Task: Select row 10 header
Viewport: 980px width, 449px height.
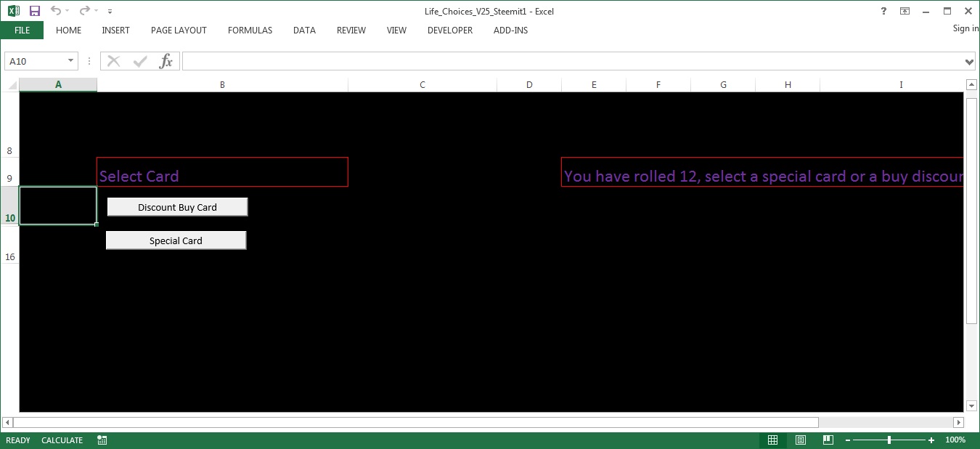Action: pyautogui.click(x=9, y=206)
